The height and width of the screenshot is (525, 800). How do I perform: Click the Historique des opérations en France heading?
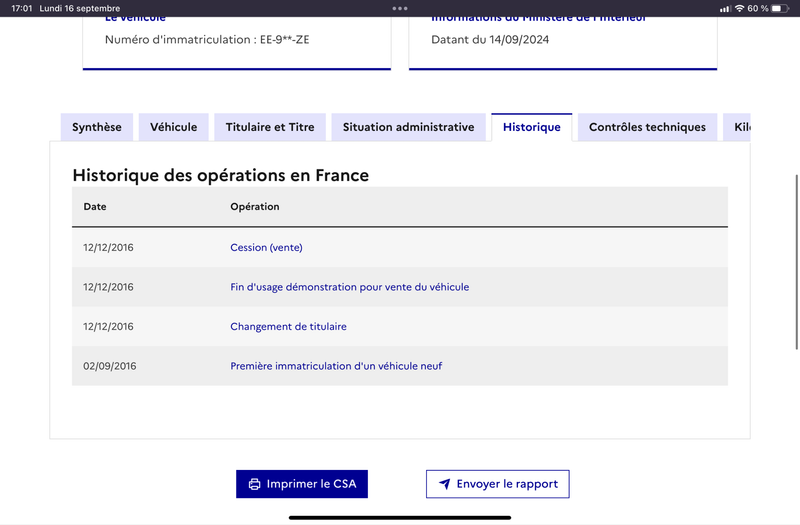click(220, 175)
